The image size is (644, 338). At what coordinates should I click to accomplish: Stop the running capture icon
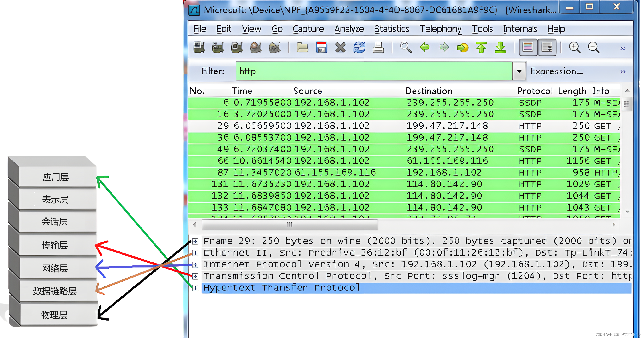coord(256,47)
